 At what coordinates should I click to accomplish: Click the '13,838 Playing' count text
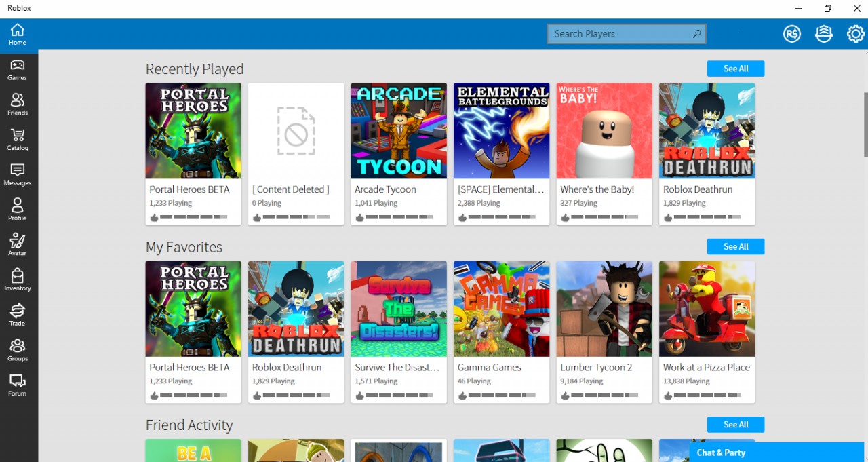(686, 381)
